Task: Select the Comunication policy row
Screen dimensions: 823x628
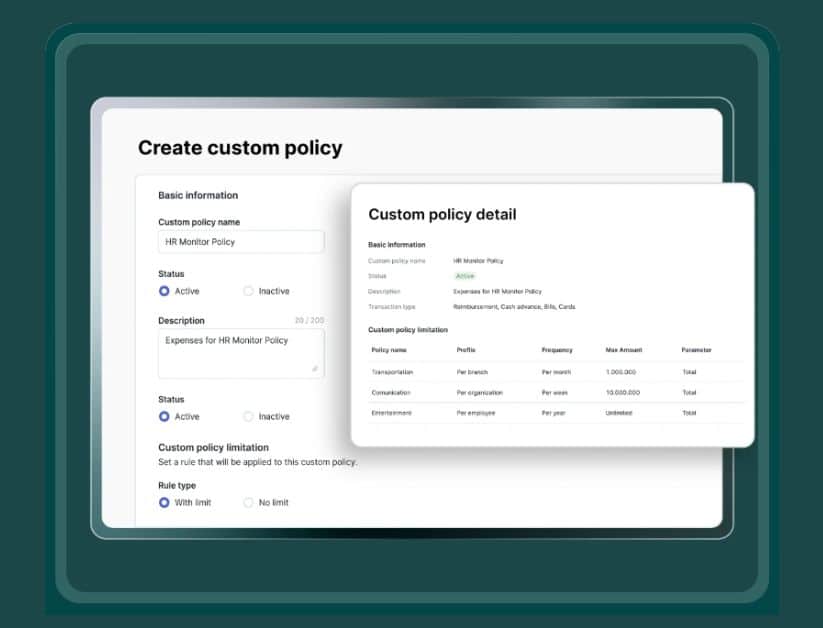Action: click(391, 392)
